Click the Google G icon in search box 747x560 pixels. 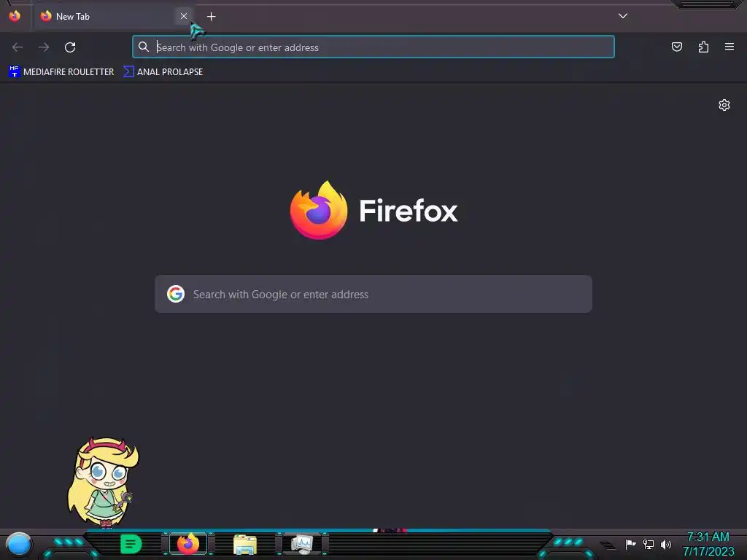coord(176,294)
